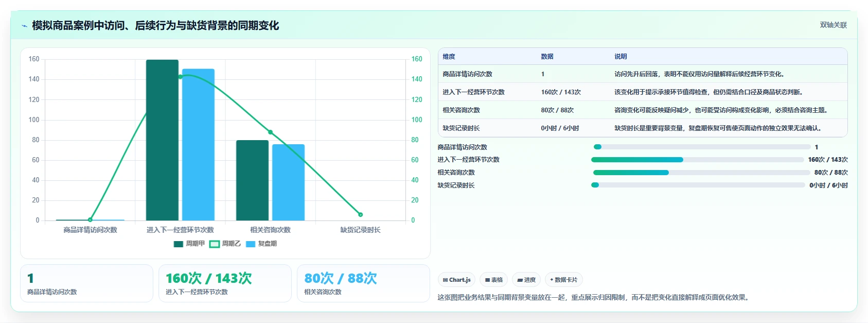Click the 缺货记录时长 progress bar
The height and width of the screenshot is (323, 868).
698,185
